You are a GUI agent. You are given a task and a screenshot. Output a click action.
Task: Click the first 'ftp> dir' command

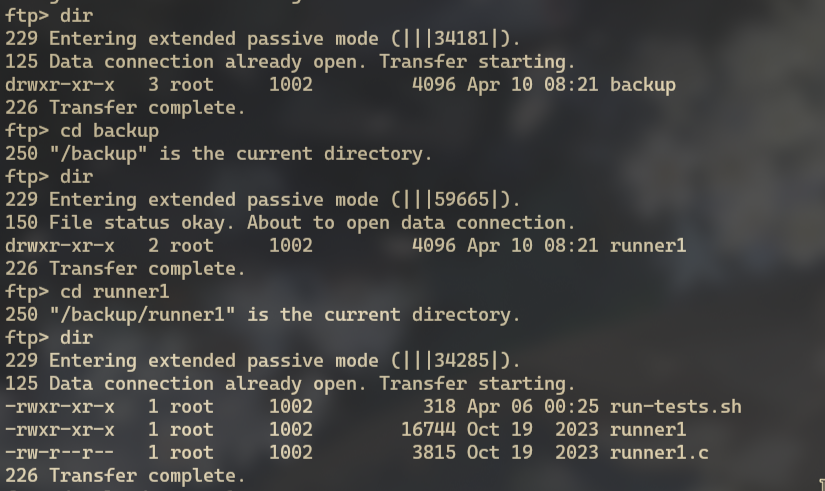49,16
